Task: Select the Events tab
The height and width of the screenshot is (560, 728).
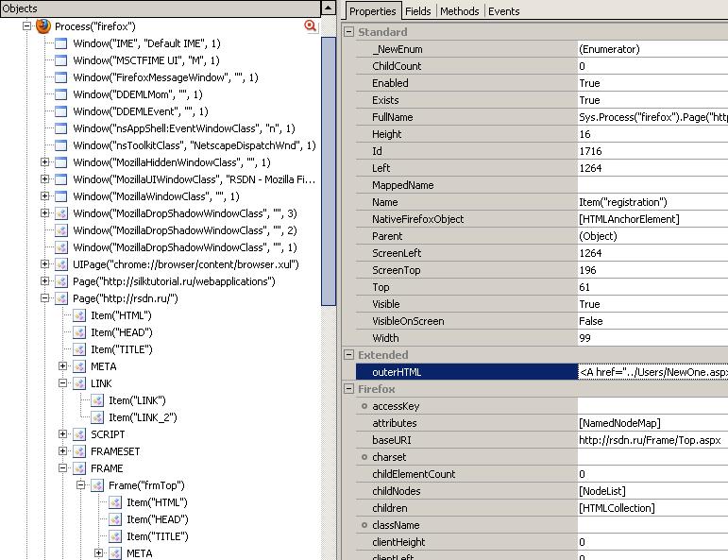Action: tap(503, 11)
